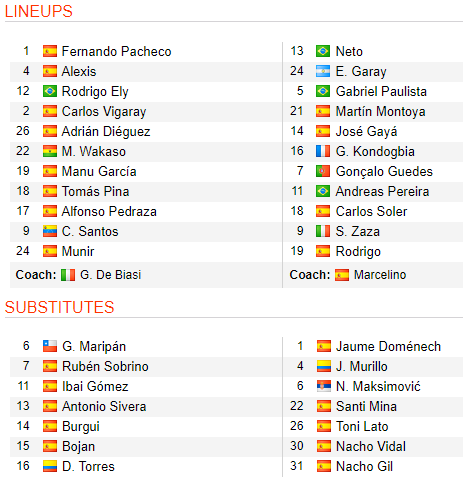Click Italy flag beside S. Zaza

coord(323,231)
